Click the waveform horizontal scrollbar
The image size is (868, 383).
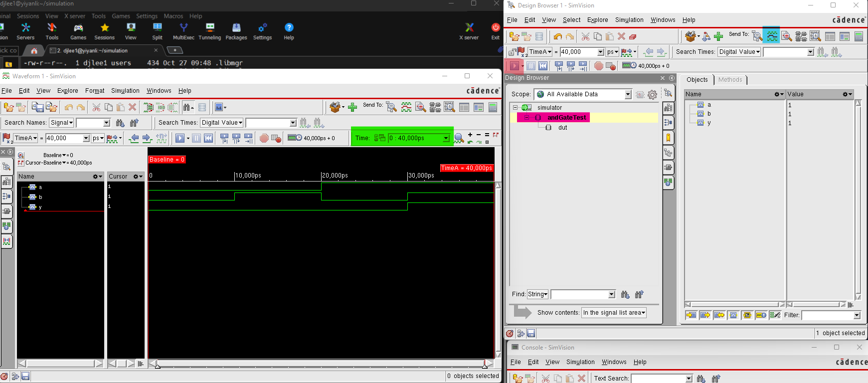[321, 364]
